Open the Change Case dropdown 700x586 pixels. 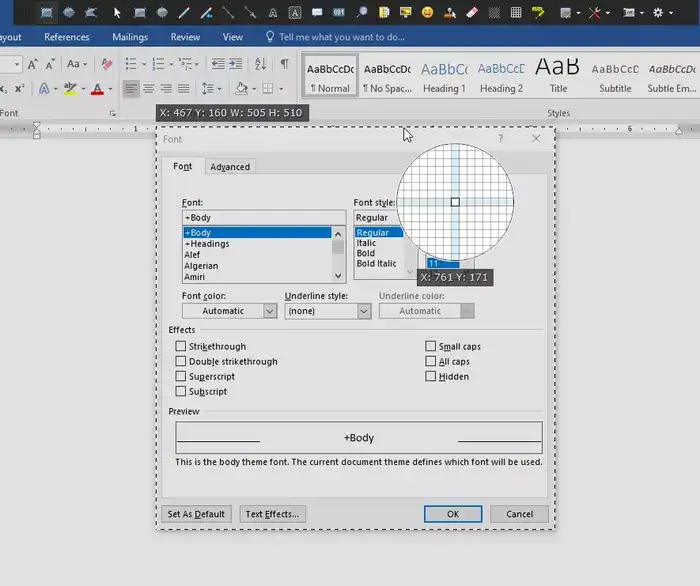[77, 64]
